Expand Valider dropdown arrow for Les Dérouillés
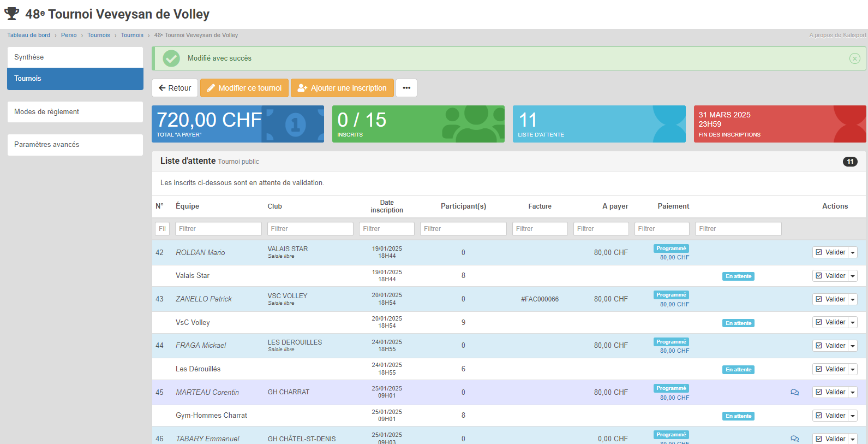The height and width of the screenshot is (444, 868). coord(853,370)
